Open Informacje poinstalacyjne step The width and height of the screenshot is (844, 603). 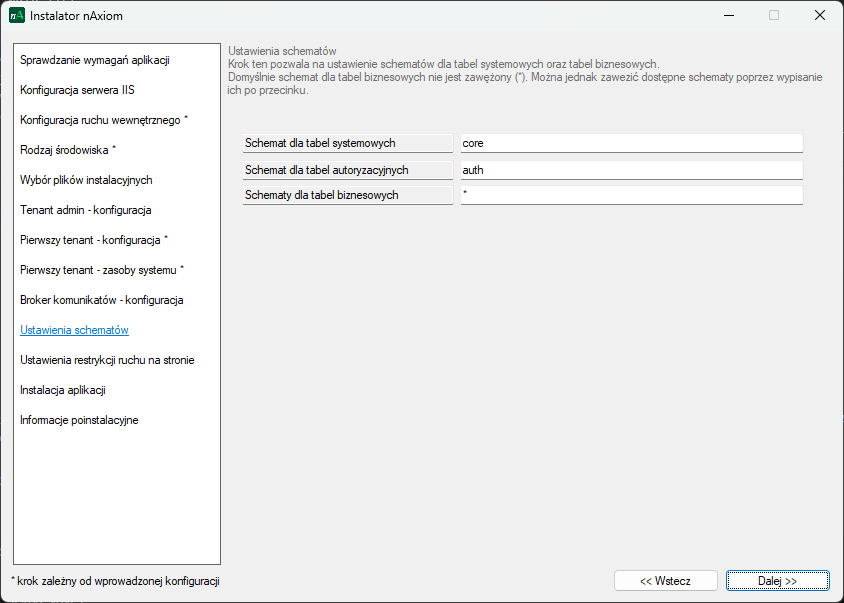(x=79, y=420)
